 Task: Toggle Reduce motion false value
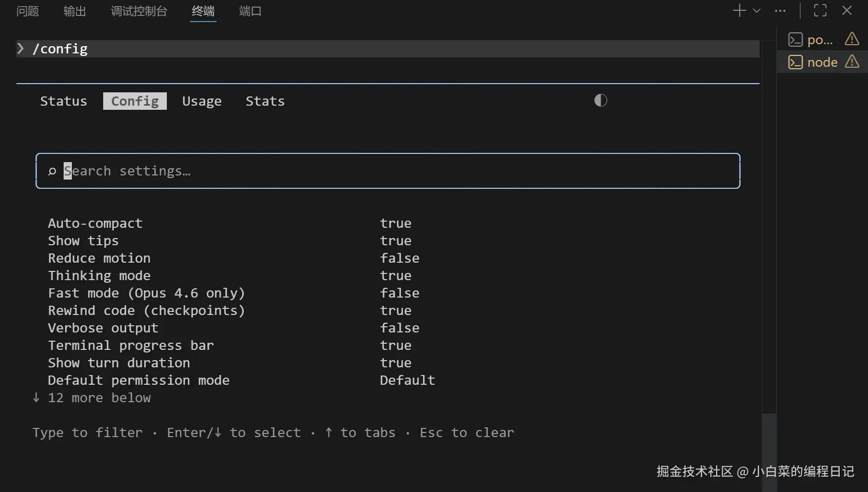click(x=399, y=259)
